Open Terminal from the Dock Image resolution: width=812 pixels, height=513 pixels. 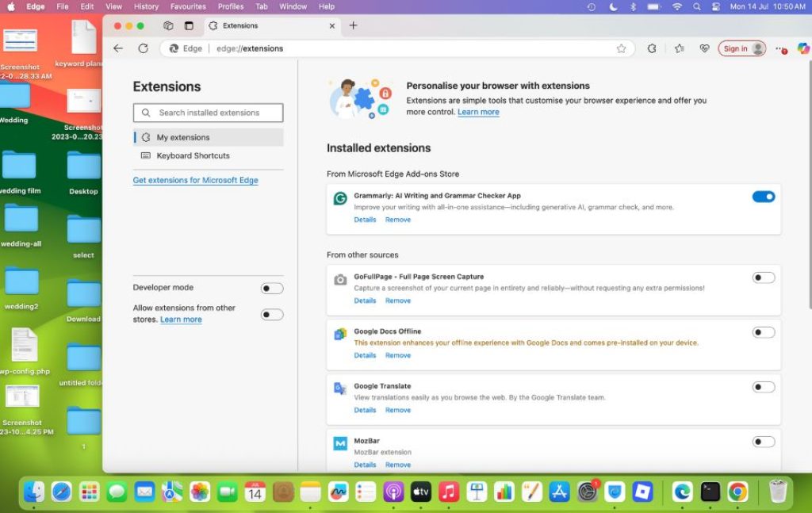pos(710,492)
